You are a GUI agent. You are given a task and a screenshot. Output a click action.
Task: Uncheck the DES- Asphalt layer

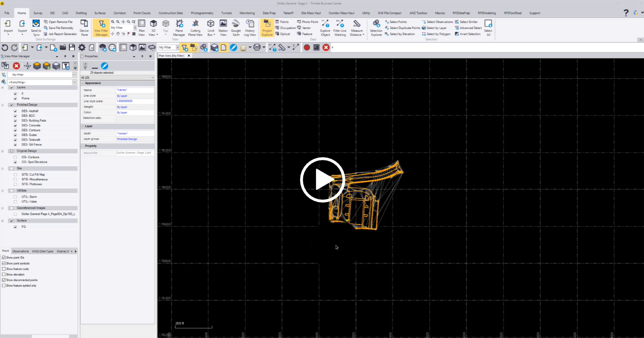coord(16,111)
